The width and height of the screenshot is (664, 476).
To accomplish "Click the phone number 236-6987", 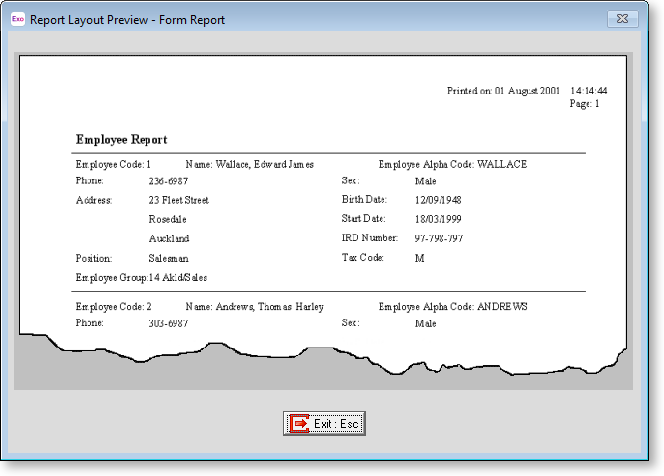I will (170, 182).
